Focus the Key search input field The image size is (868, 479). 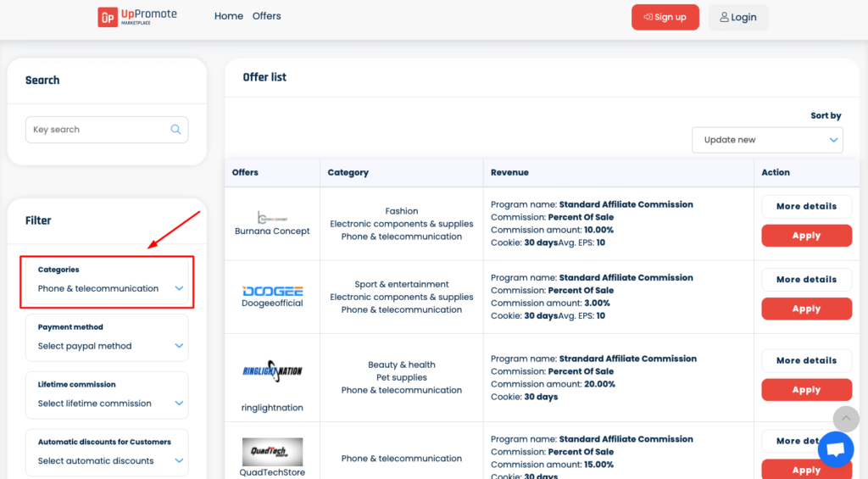(107, 130)
